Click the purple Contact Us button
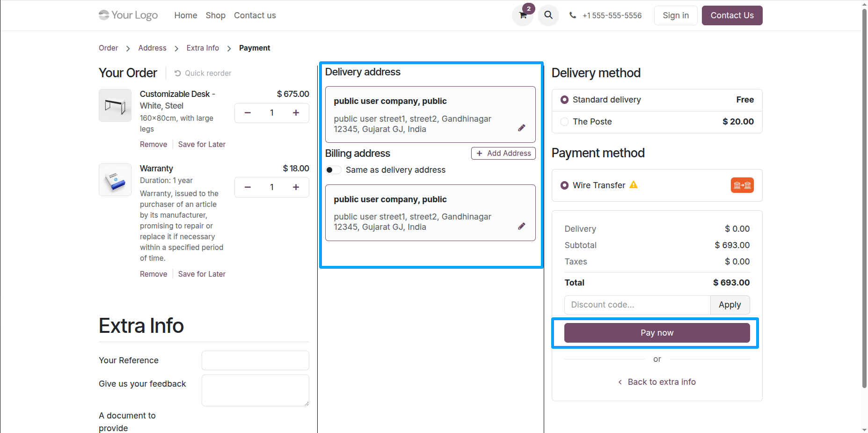This screenshot has width=868, height=433. pos(732,15)
